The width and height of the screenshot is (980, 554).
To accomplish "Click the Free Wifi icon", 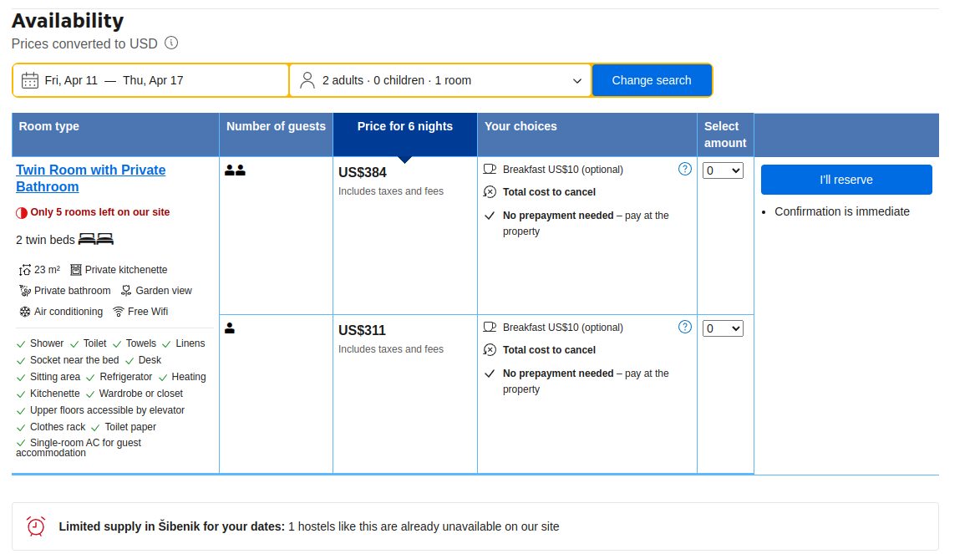I will 119,312.
